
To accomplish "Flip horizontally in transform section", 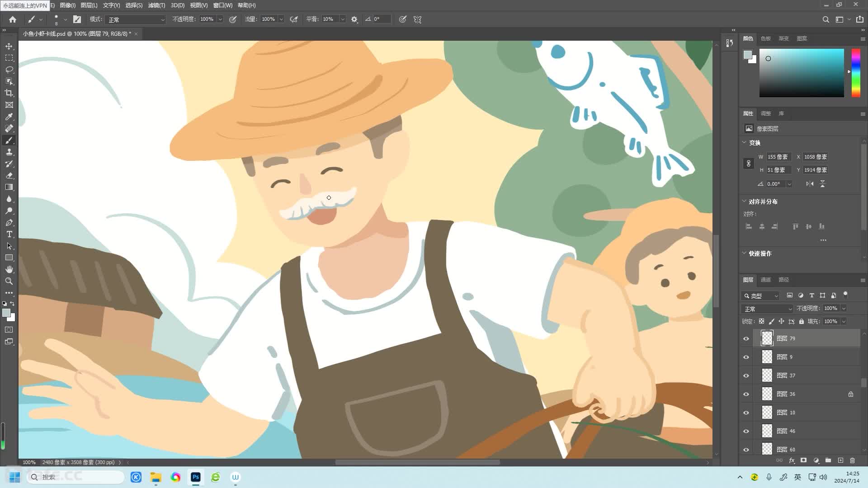I will point(810,184).
